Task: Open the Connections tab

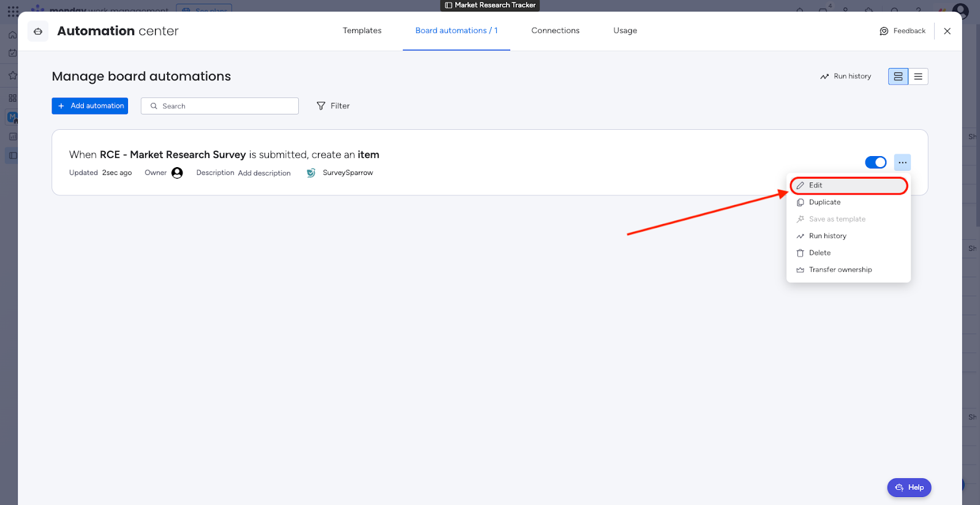Action: click(555, 31)
